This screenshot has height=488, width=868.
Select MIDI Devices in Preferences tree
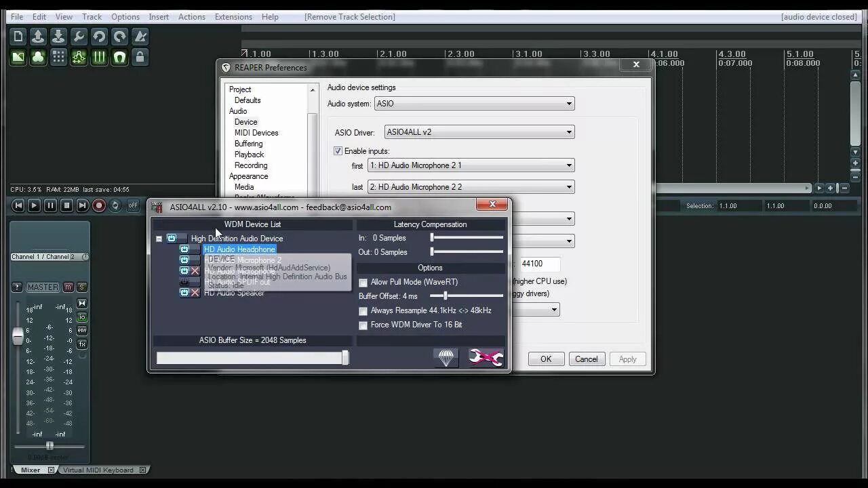[x=256, y=133]
